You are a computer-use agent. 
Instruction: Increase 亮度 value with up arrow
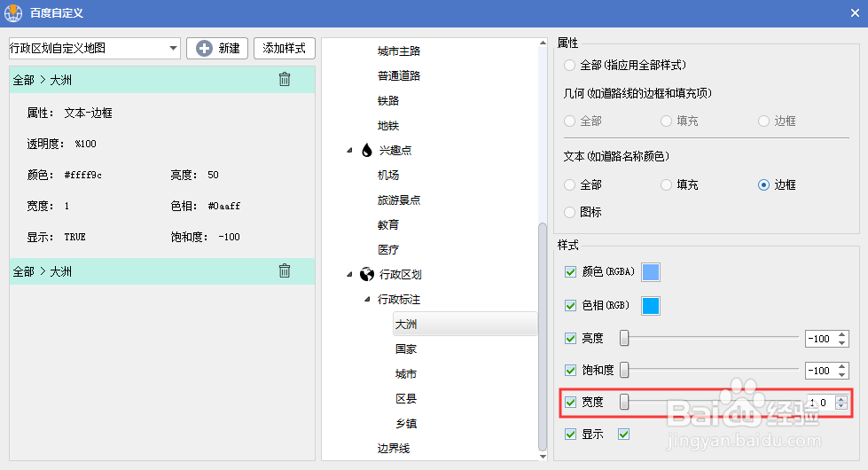[x=842, y=334]
